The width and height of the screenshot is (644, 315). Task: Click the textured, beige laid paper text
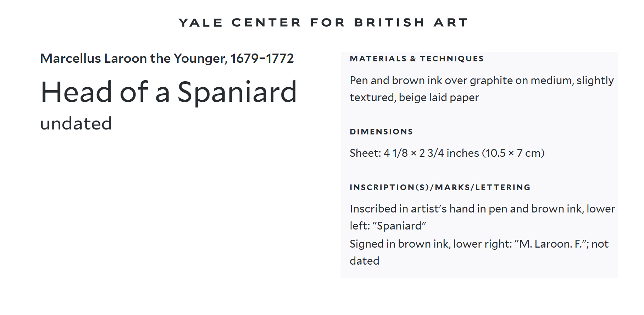coord(414,98)
